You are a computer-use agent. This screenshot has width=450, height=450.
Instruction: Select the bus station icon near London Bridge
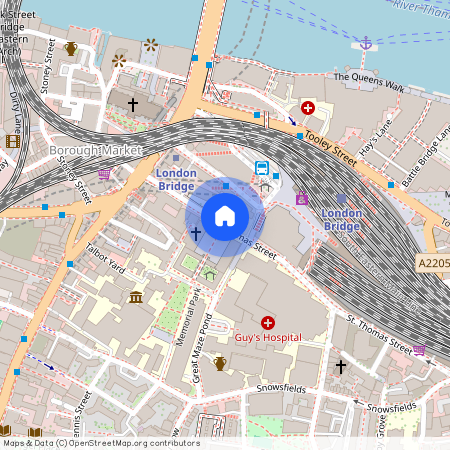tap(262, 168)
